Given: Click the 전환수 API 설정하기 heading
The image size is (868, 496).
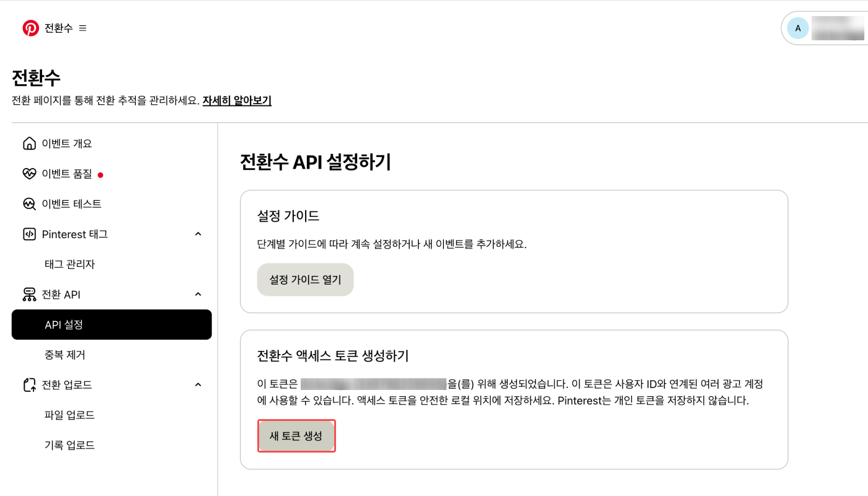Looking at the screenshot, I should 316,162.
